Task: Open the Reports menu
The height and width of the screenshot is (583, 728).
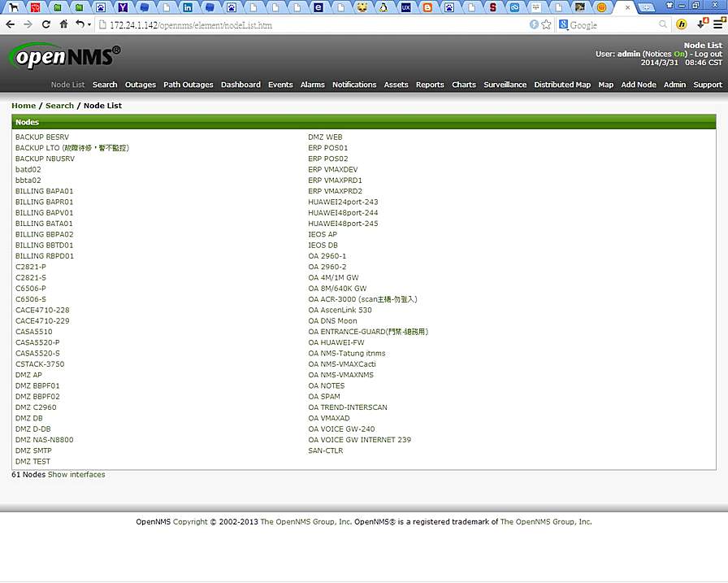Action: tap(430, 85)
